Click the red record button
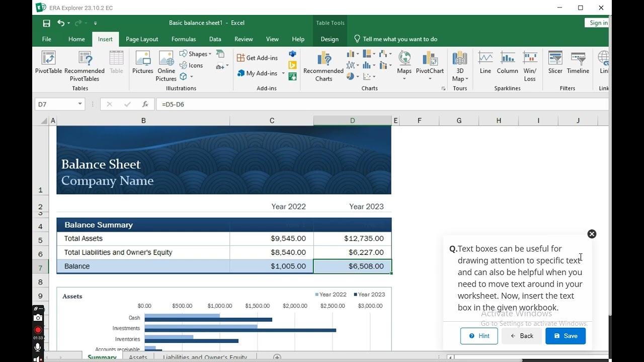644x362 pixels. 38,330
